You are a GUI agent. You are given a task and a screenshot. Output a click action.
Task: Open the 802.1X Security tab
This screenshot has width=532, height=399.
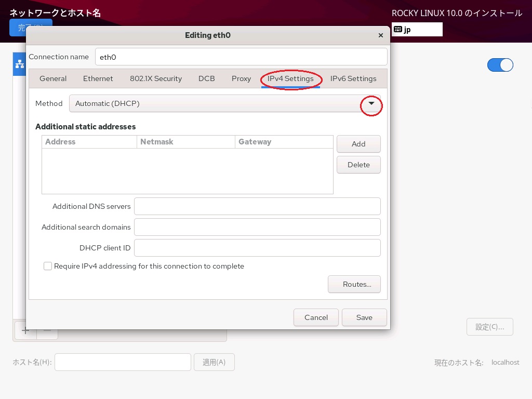[x=156, y=78]
